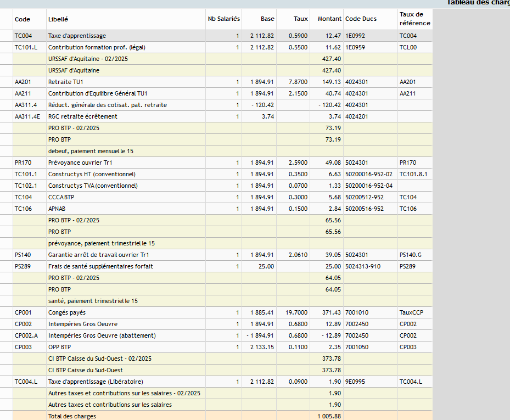The image size is (510, 420).
Task: Click reference rate TC101.8.1
Action: pos(413,175)
